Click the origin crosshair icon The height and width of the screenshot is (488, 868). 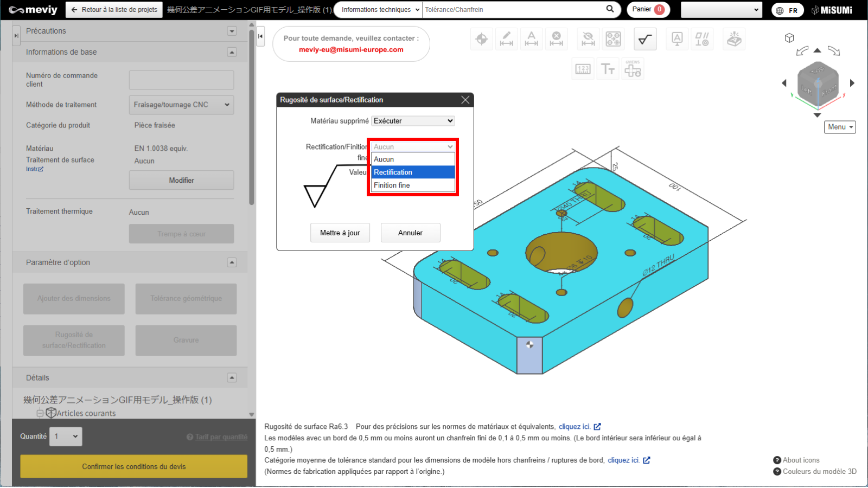tap(481, 39)
